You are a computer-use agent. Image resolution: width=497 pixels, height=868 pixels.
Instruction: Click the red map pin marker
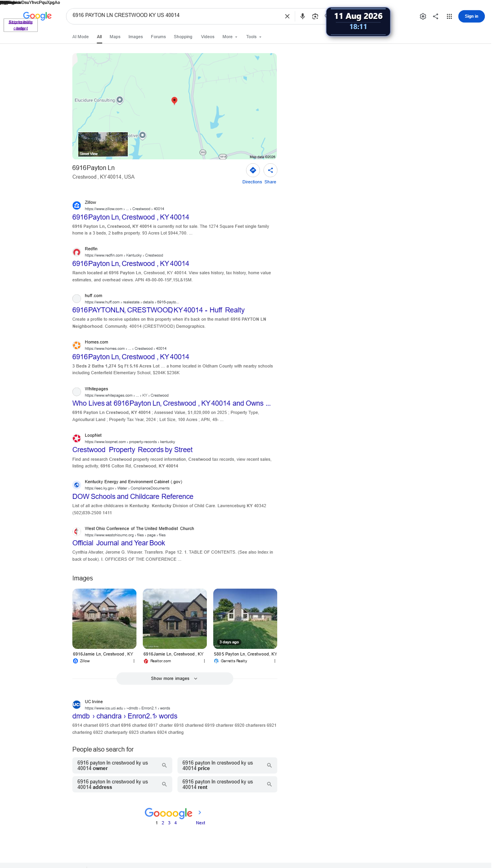[x=174, y=101]
